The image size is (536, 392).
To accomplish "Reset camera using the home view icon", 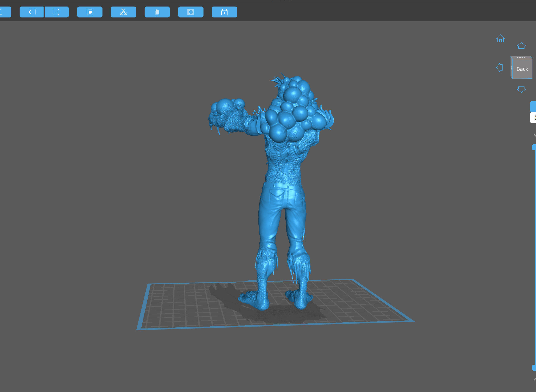I will (500, 38).
